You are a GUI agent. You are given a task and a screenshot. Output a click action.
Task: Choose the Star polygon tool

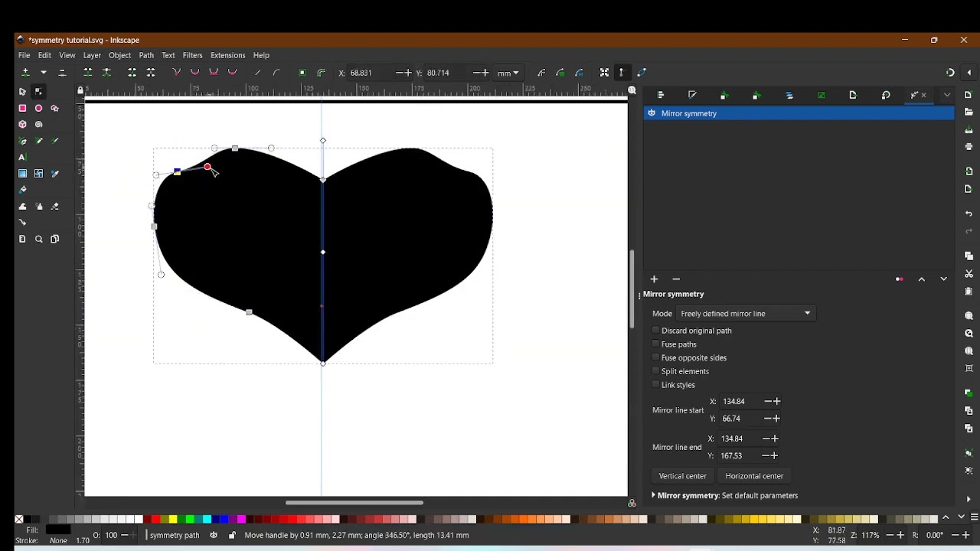click(55, 109)
